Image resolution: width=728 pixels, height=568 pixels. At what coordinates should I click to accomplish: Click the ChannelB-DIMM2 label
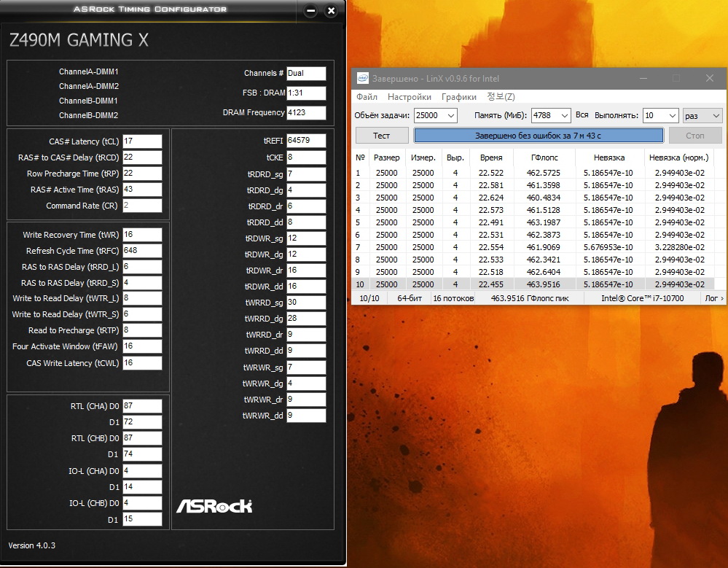[x=89, y=115]
